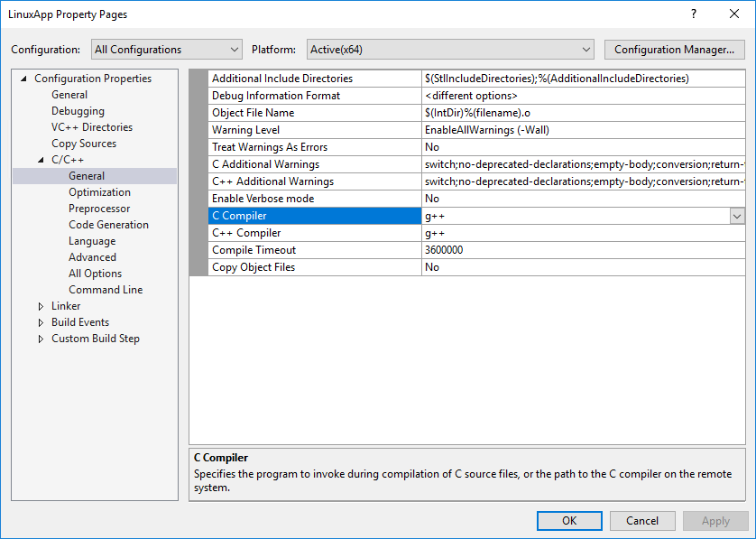
Task: Select VC++ Directories in the tree
Action: 91,127
